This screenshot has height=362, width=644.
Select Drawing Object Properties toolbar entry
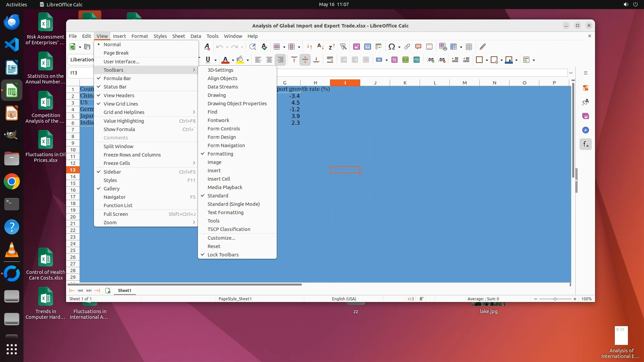237,104
